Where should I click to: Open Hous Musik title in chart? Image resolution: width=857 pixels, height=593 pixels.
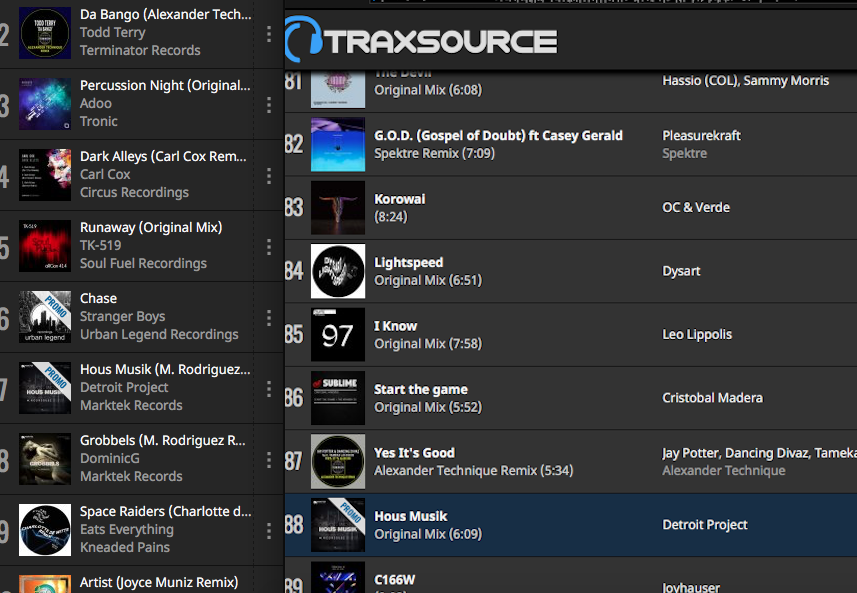tap(410, 516)
